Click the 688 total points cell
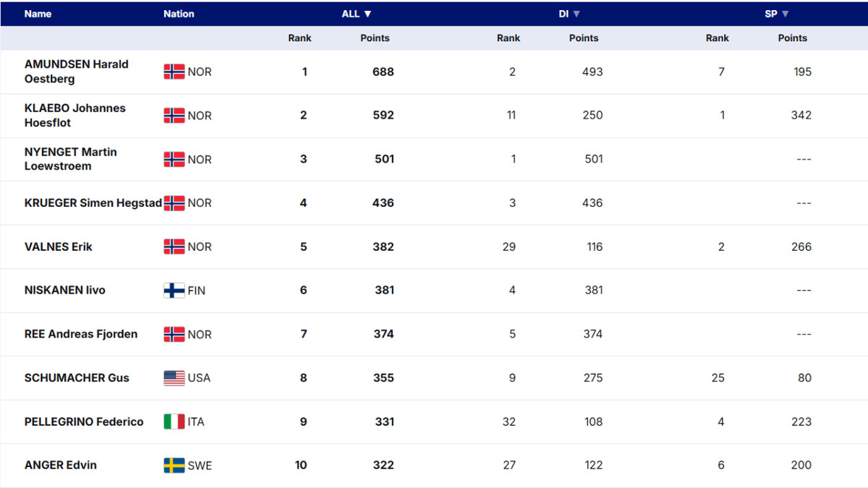 coord(383,72)
